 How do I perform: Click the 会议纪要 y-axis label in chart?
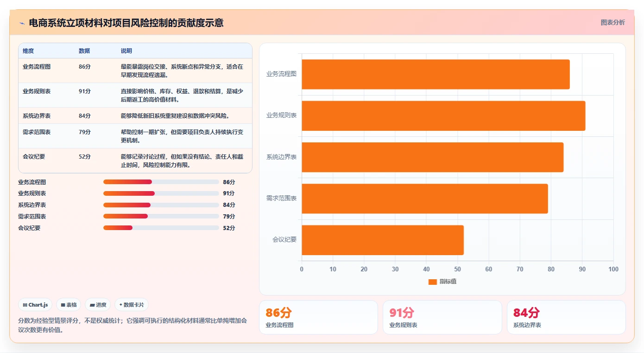tap(284, 240)
